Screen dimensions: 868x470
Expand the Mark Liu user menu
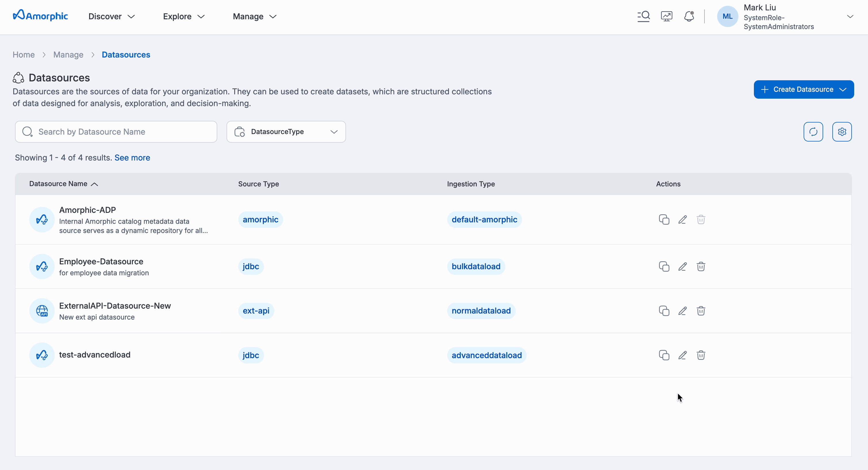pyautogui.click(x=850, y=16)
